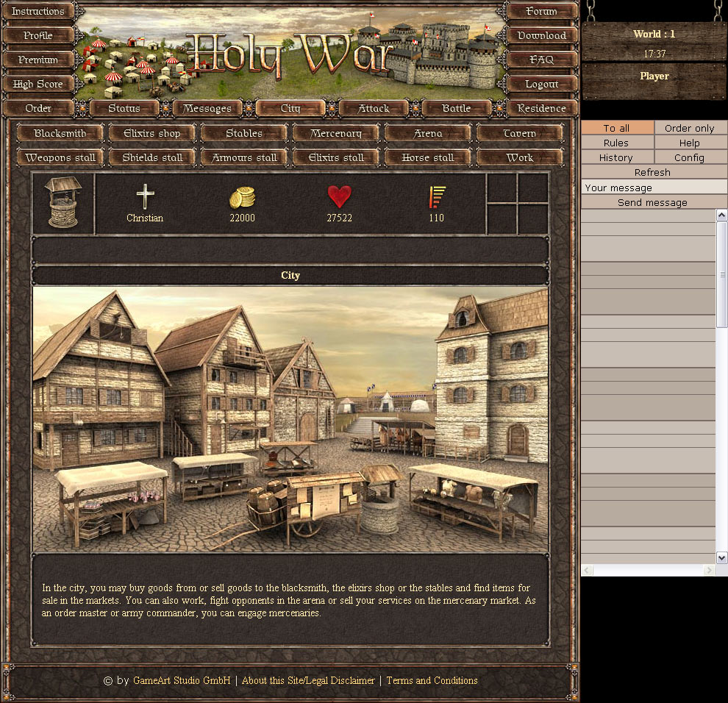Click the gold coins icon
Screen dimensions: 728x703
pyautogui.click(x=242, y=197)
